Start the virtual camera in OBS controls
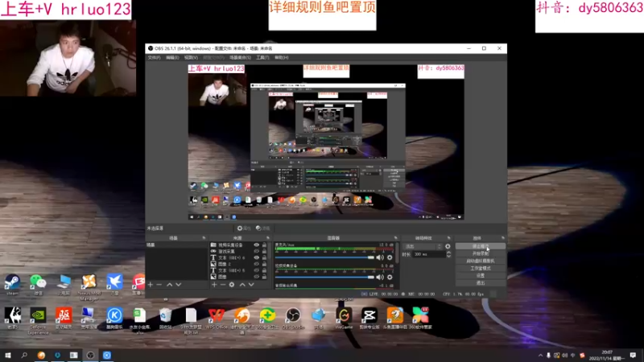This screenshot has height=362, width=644. click(x=480, y=261)
